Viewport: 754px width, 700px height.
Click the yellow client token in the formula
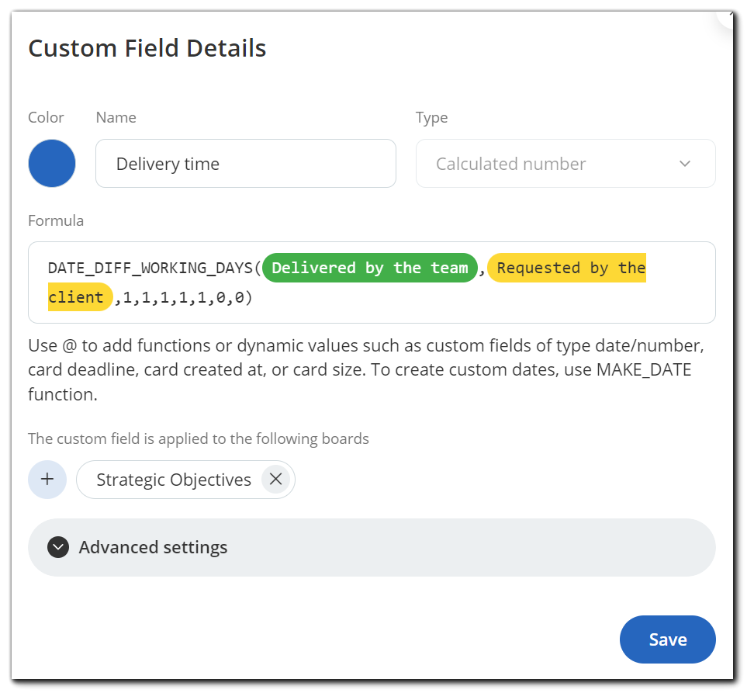point(80,296)
